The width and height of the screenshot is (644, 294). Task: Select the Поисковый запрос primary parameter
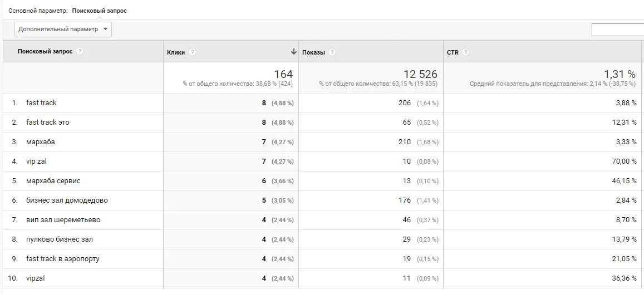click(99, 11)
